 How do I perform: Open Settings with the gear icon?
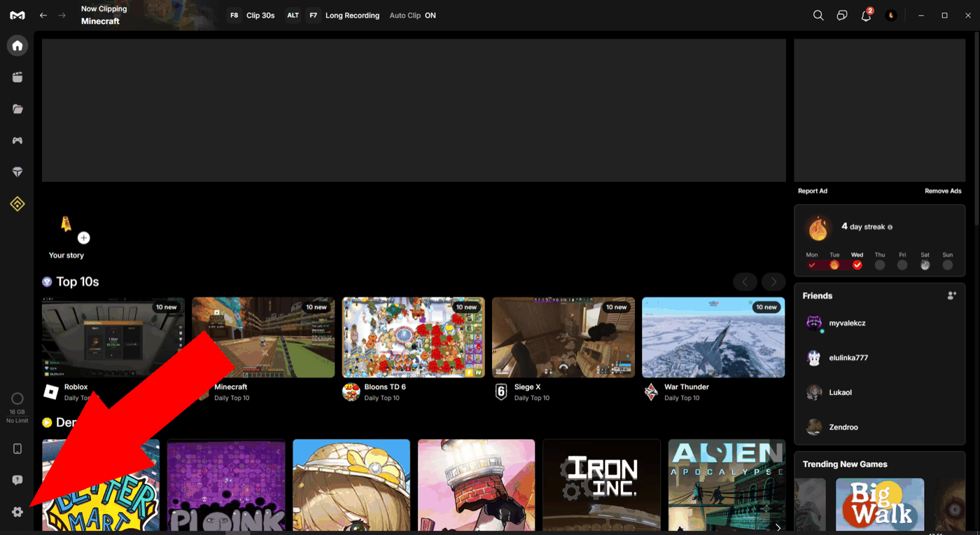click(17, 512)
